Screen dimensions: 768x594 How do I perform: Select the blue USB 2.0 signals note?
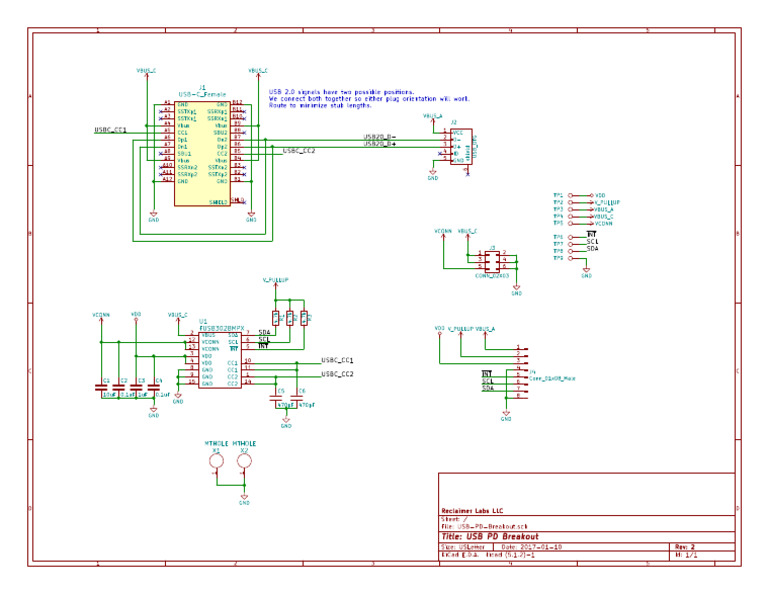368,98
